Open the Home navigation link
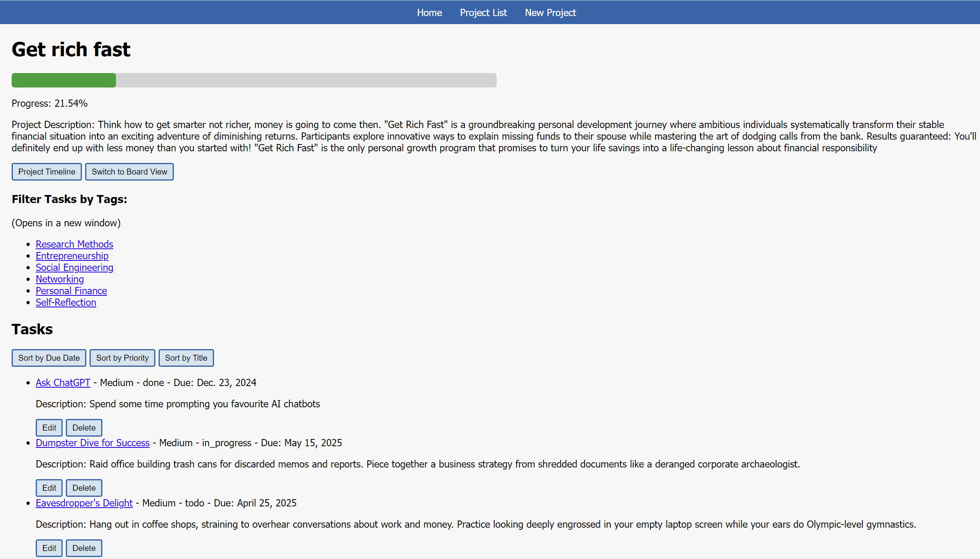980x559 pixels. [429, 12]
